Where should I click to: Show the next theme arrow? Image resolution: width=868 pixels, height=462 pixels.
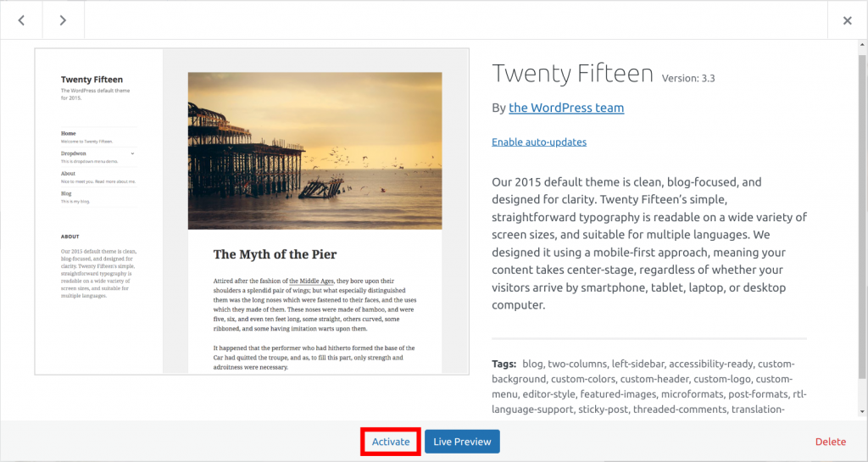tap(63, 21)
